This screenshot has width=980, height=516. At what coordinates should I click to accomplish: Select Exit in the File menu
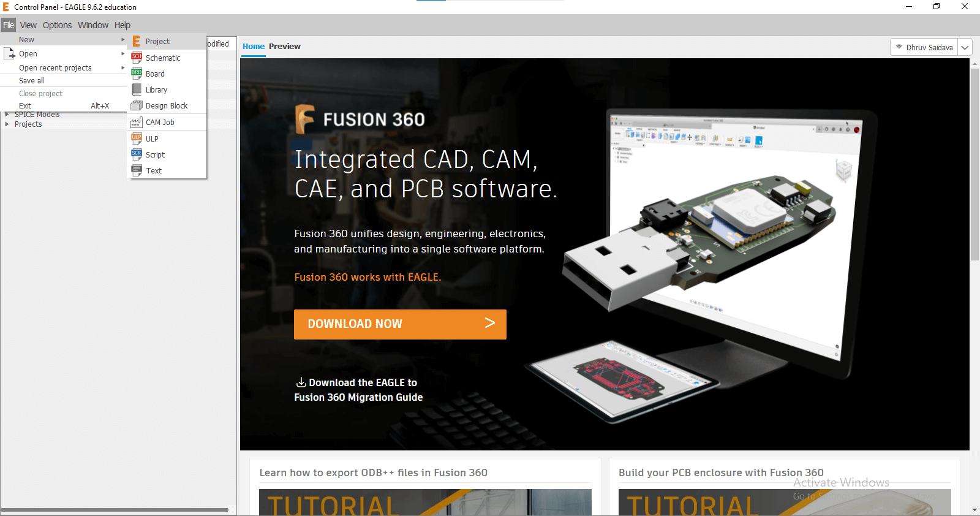(x=64, y=105)
